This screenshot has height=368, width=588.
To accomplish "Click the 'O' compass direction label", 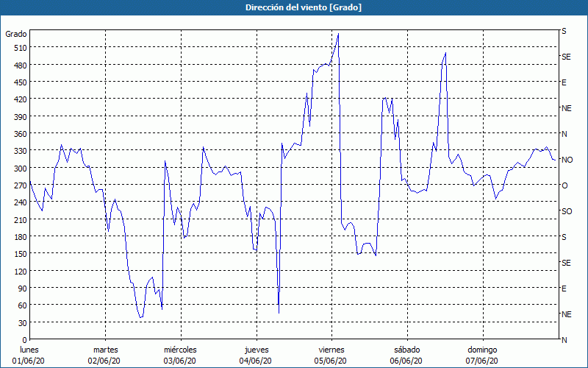I will 564,185.
